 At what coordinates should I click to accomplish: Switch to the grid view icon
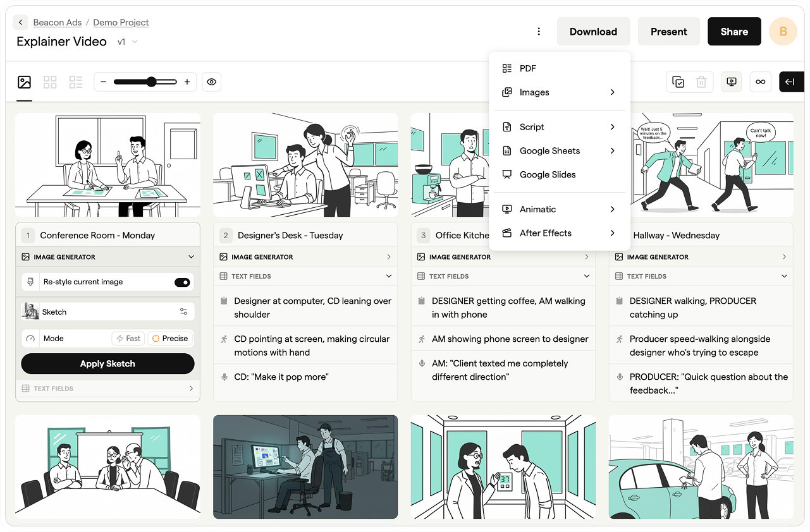tap(50, 82)
